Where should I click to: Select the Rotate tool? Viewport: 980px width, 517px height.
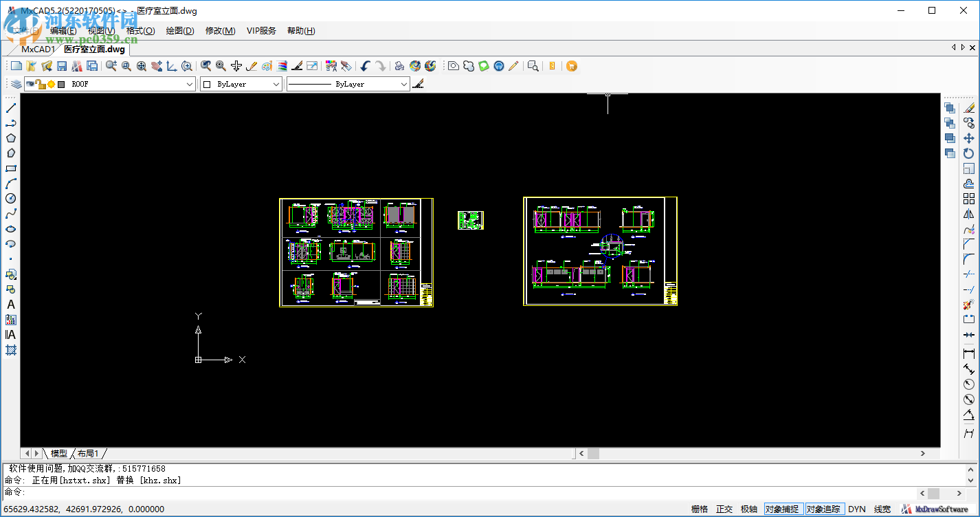tap(969, 153)
